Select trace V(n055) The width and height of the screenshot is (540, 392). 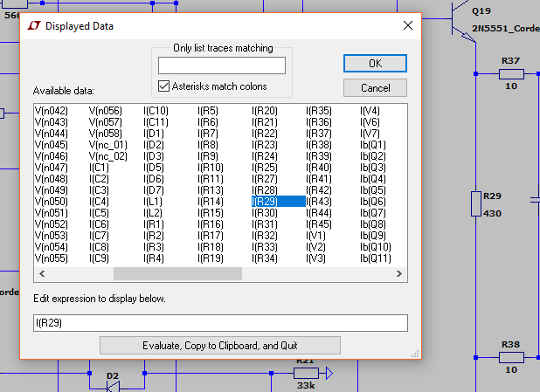click(x=52, y=258)
